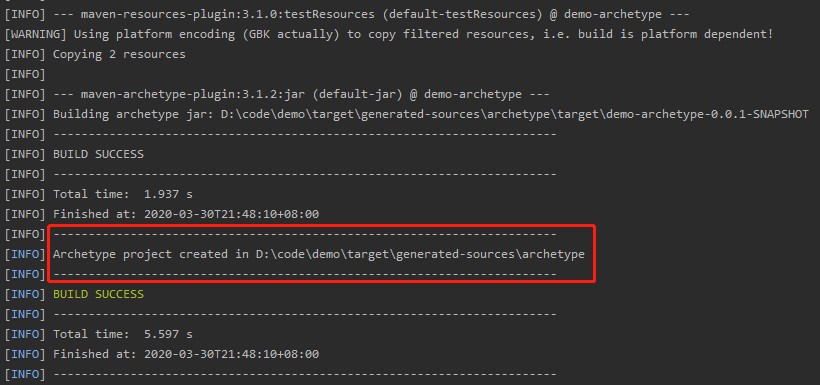Image resolution: width=820 pixels, height=385 pixels.
Task: Click the 'Building archetype jar' path line
Action: tap(406, 115)
